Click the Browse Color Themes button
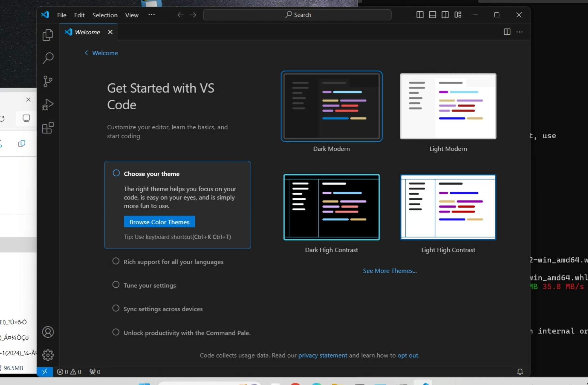588x385 pixels. [x=159, y=222]
